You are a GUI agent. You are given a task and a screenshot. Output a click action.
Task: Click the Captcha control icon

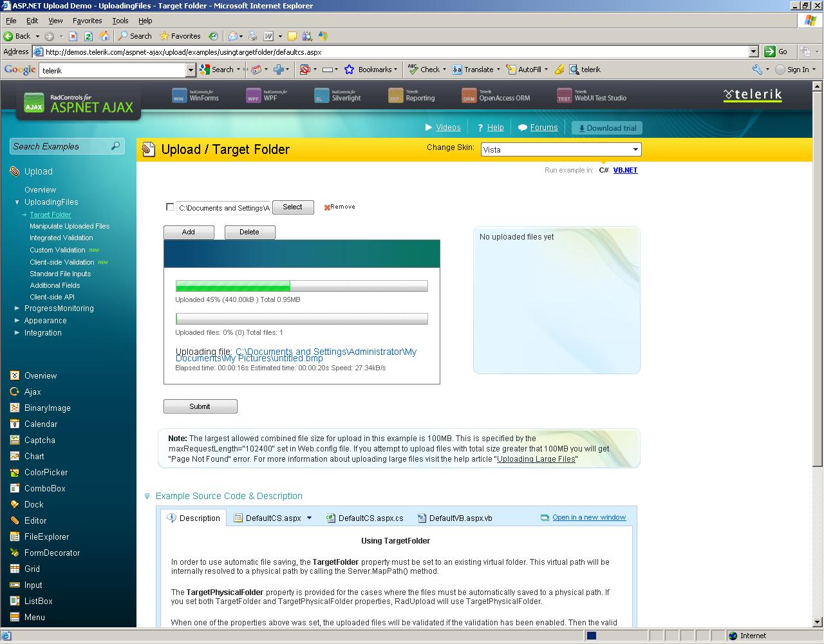15,440
